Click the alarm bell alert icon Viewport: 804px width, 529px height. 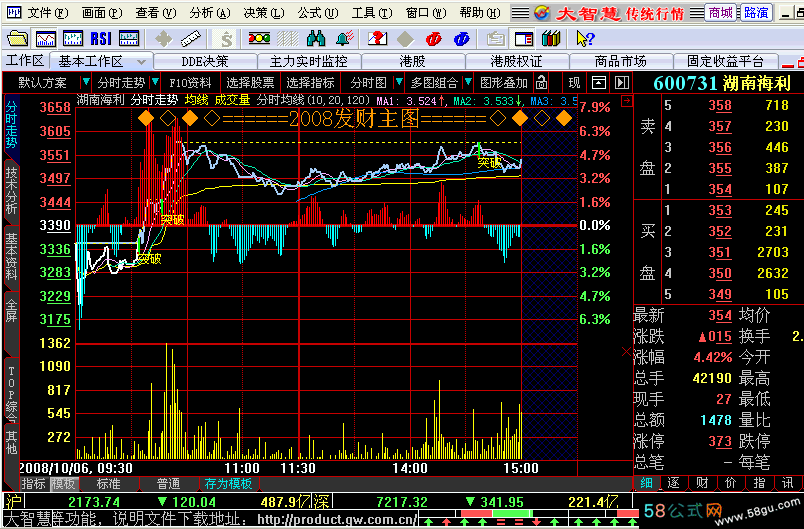pyautogui.click(x=344, y=38)
